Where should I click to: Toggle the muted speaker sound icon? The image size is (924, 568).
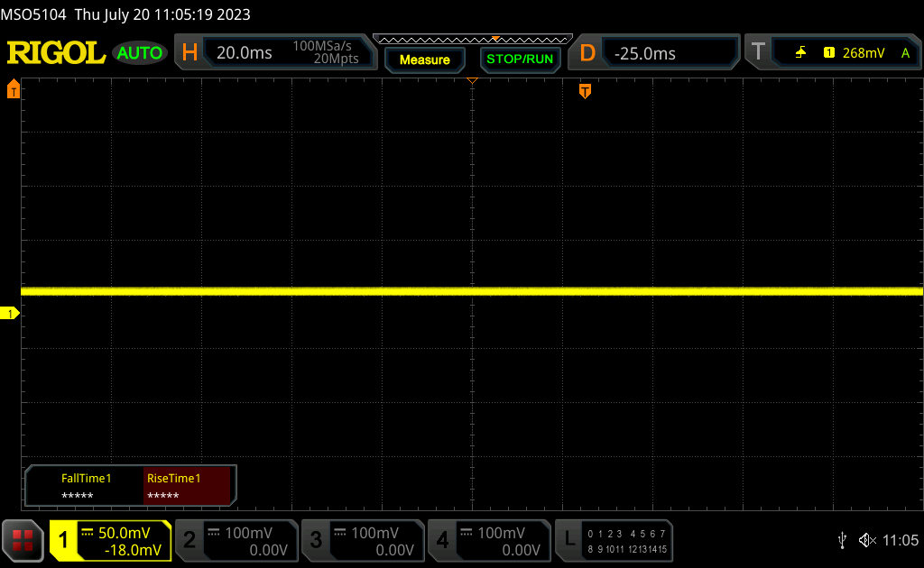[x=867, y=540]
